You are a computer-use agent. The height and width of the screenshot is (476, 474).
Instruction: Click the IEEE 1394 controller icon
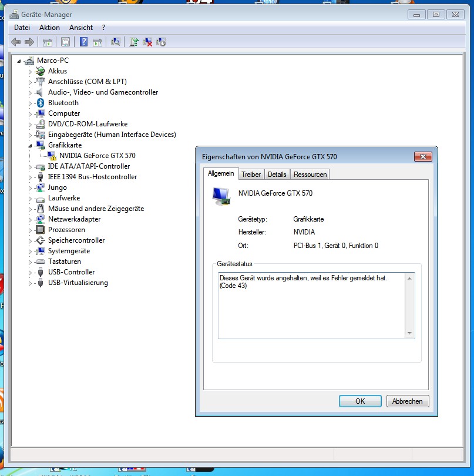pos(41,177)
